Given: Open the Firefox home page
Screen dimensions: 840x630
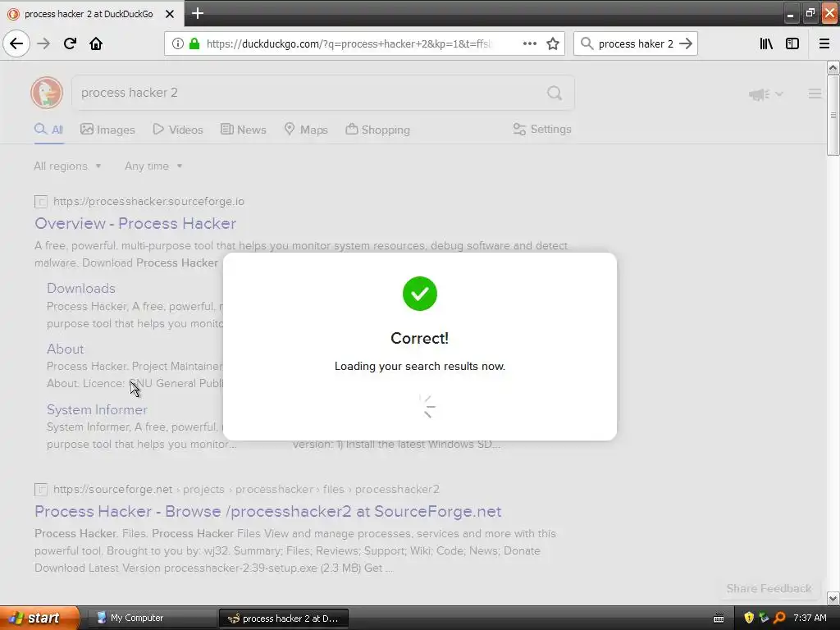Looking at the screenshot, I should [x=96, y=43].
